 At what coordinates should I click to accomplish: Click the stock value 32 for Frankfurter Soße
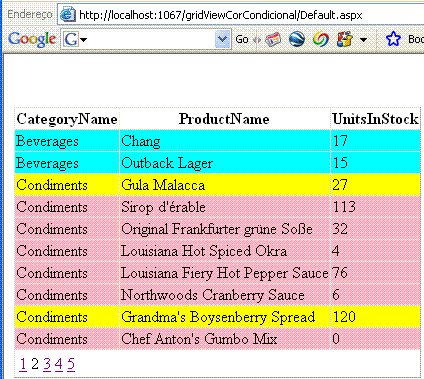(x=340, y=229)
